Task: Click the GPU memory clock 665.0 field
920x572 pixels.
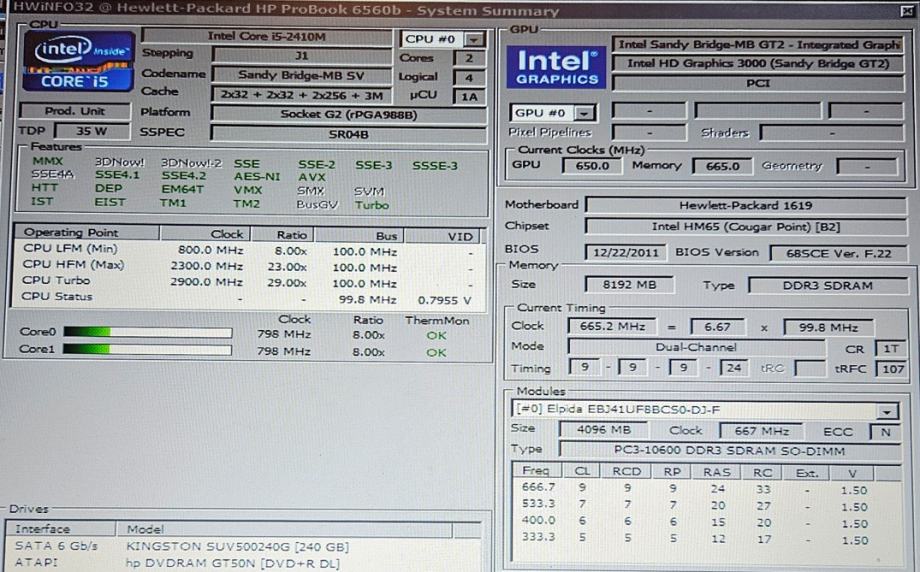Action: point(722,166)
